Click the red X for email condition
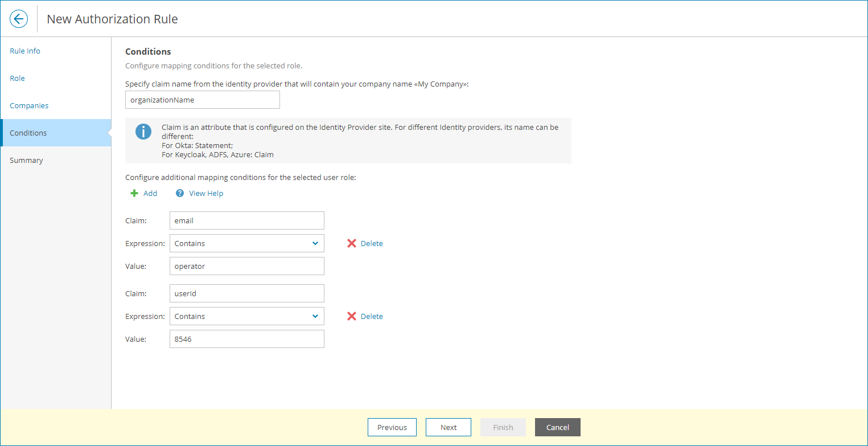868x446 pixels. 352,243
